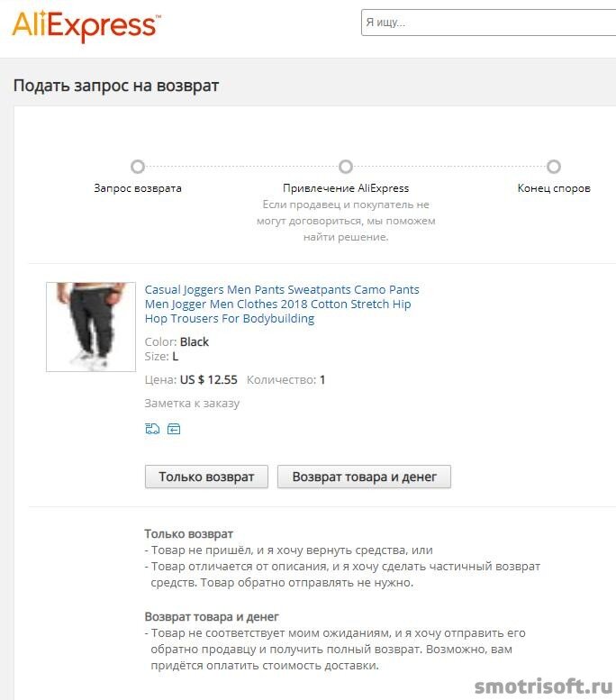Image resolution: width=616 pixels, height=700 pixels.
Task: Choose Возврат товара и денег button
Action: click(x=364, y=477)
